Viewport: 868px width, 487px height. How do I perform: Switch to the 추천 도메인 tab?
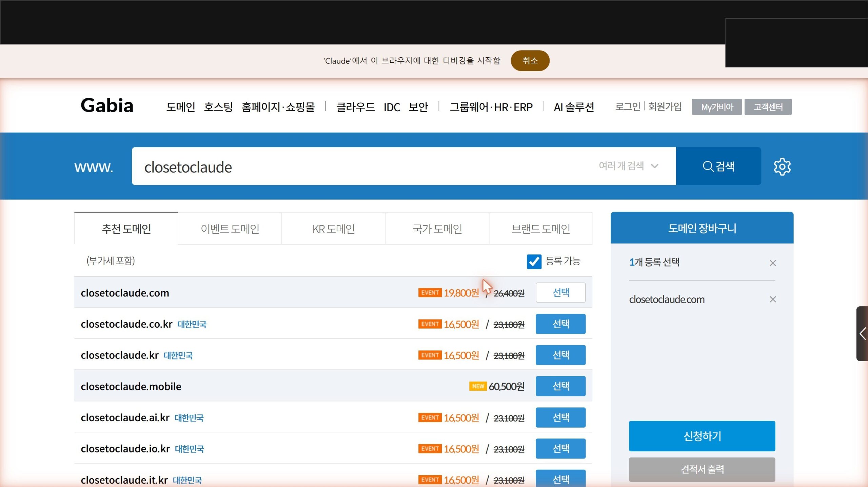tap(126, 229)
